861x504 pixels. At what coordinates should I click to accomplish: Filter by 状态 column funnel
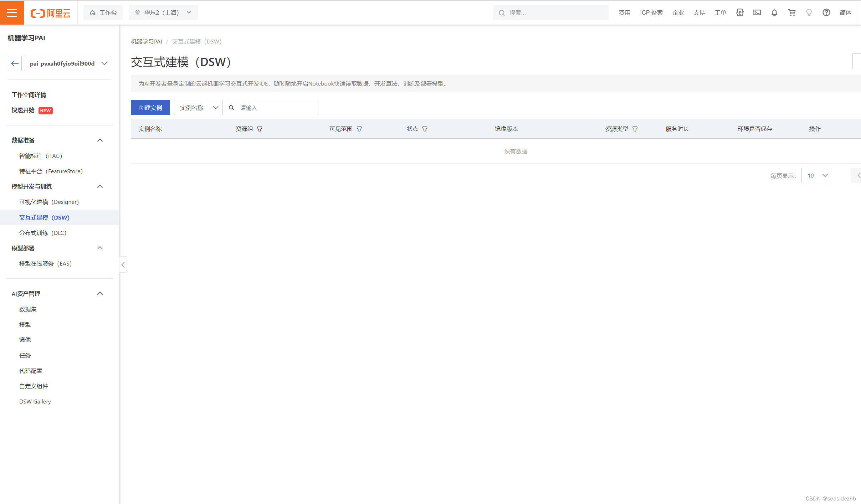pos(425,129)
